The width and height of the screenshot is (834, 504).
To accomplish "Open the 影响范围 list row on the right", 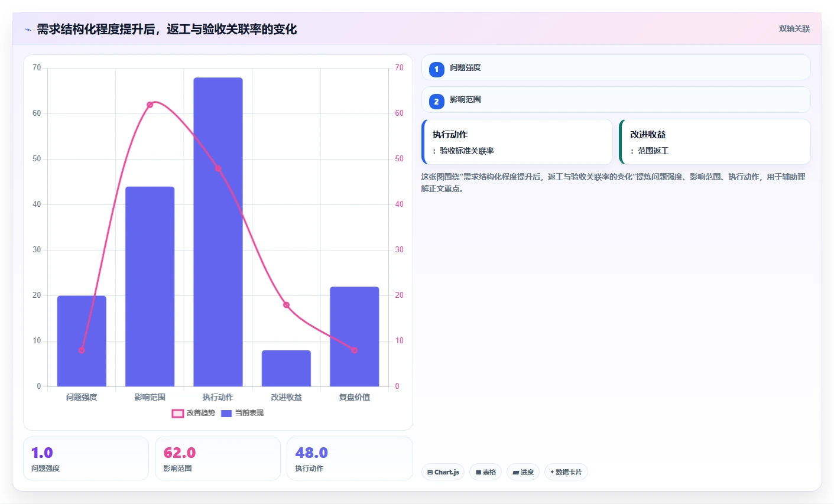I will 615,99.
